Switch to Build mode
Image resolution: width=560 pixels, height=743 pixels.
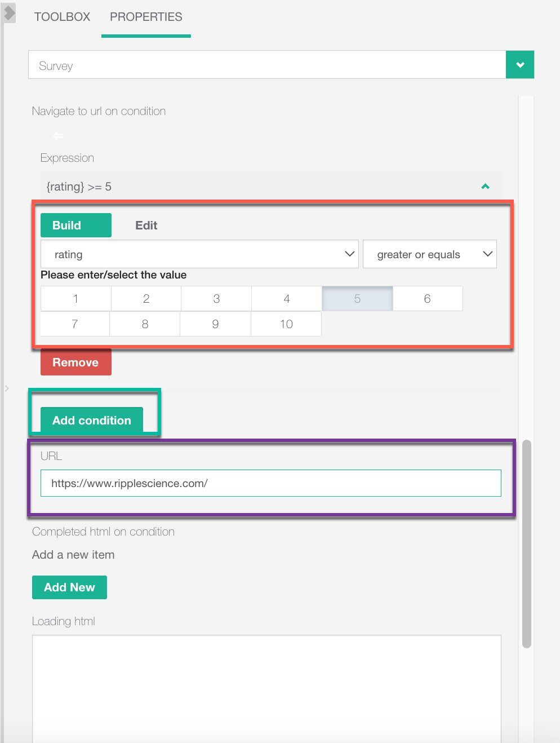click(x=75, y=225)
